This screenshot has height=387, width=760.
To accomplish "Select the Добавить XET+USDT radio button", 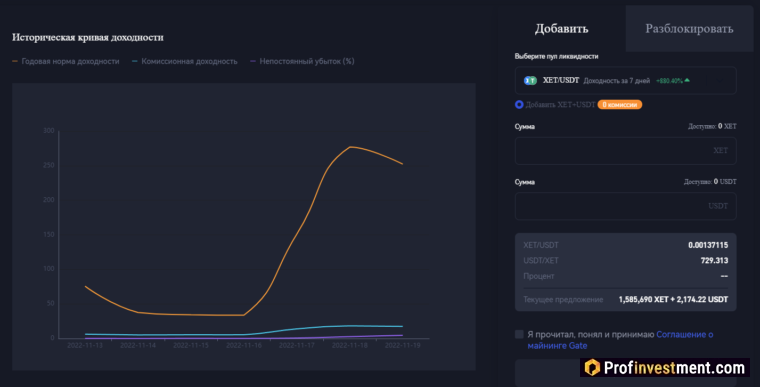I will (519, 104).
